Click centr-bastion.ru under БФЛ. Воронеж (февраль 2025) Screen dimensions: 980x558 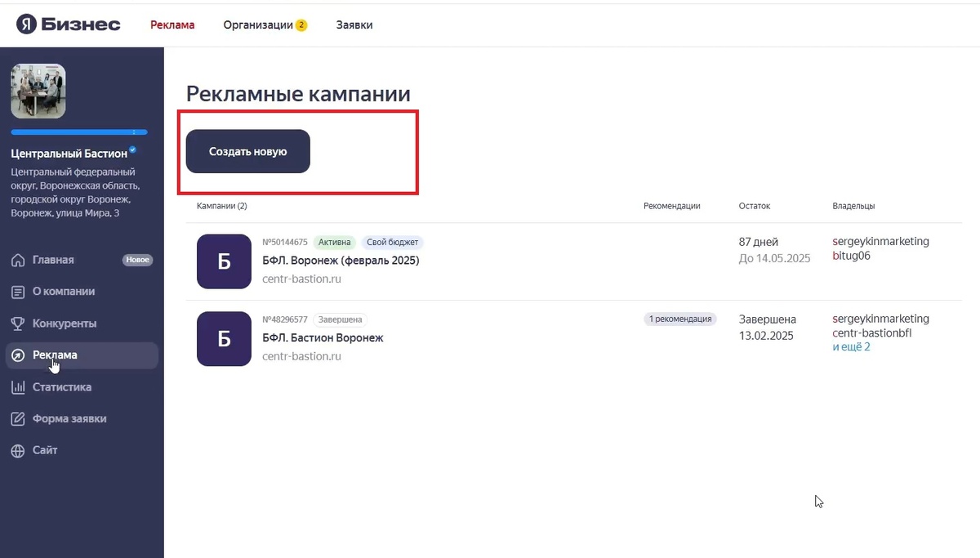point(301,279)
